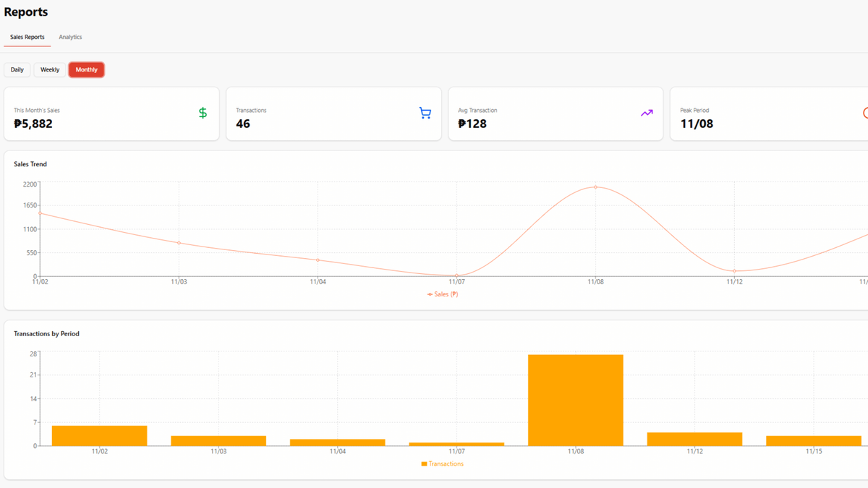Viewport: 868px width, 488px height.
Task: Switch to the Sales Reports tab
Action: click(27, 37)
